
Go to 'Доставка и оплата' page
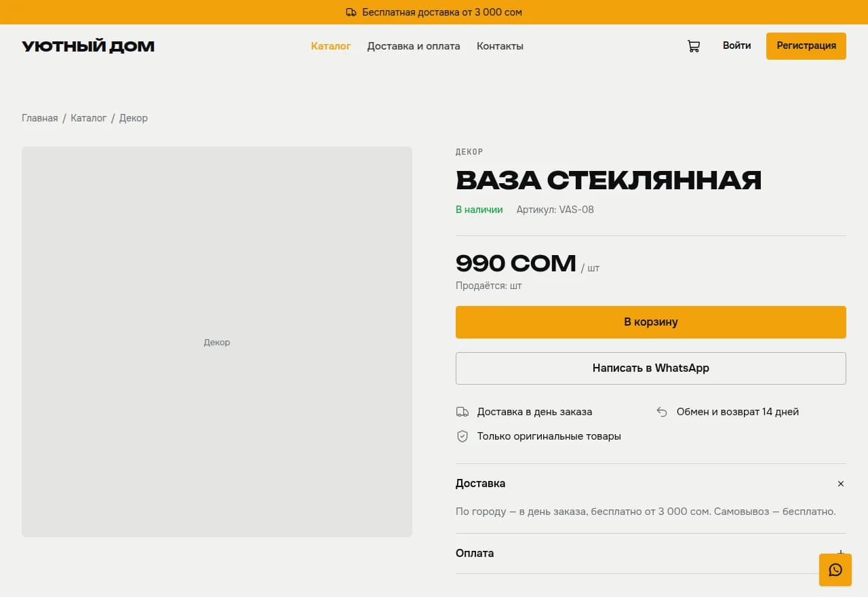tap(414, 46)
